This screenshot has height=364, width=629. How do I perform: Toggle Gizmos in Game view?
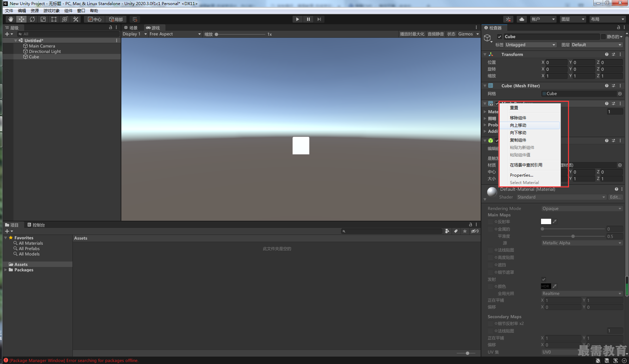click(466, 34)
